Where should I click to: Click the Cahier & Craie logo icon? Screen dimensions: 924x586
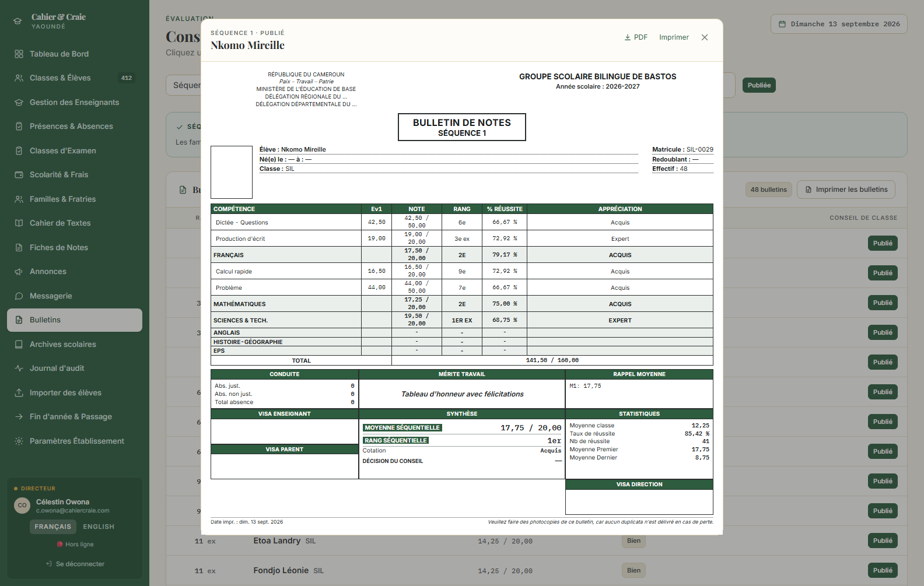pyautogui.click(x=17, y=21)
